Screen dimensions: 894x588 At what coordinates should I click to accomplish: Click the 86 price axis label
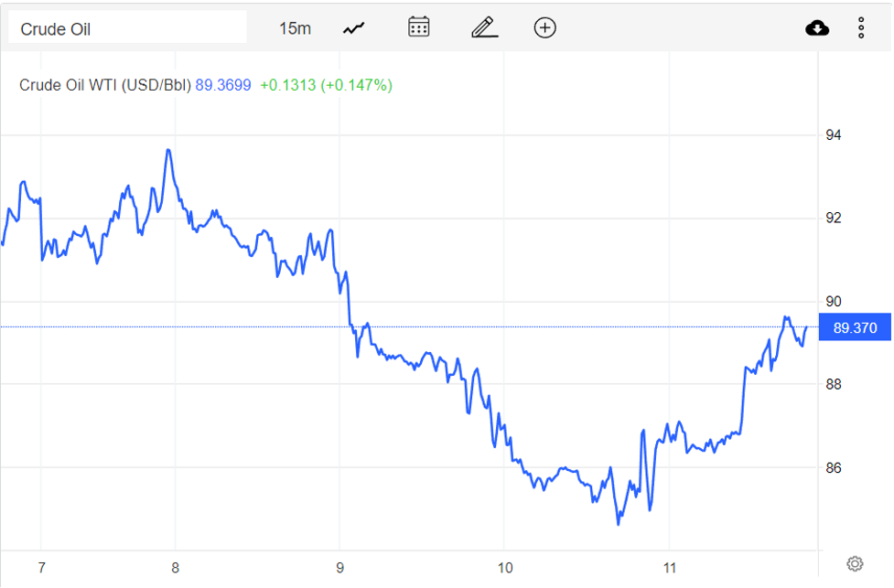(x=834, y=468)
